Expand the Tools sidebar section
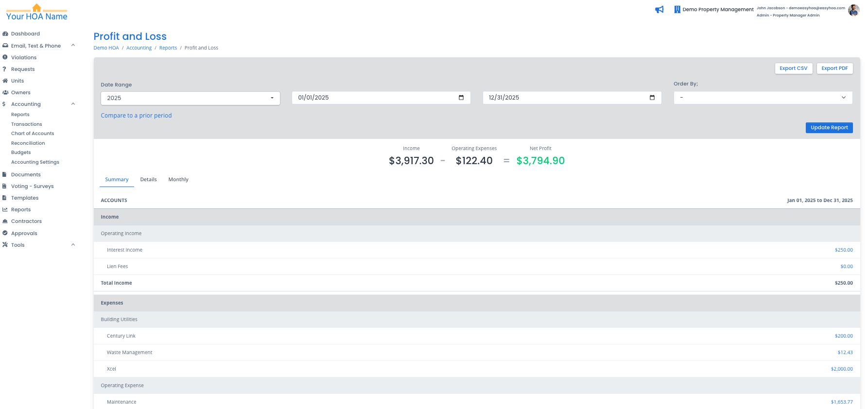This screenshot has width=868, height=409. coord(73,245)
